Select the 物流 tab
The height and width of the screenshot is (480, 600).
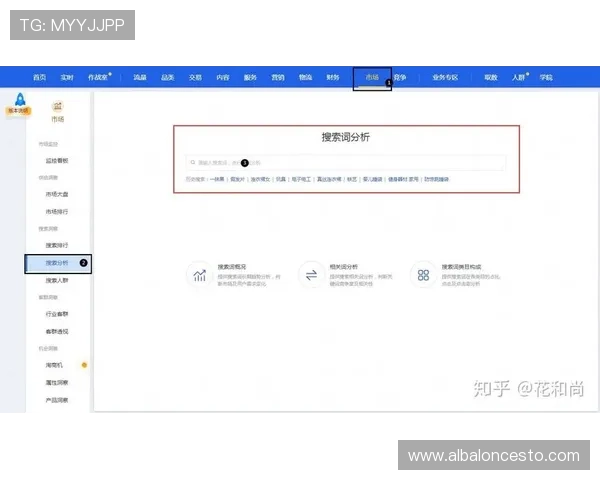tap(305, 77)
